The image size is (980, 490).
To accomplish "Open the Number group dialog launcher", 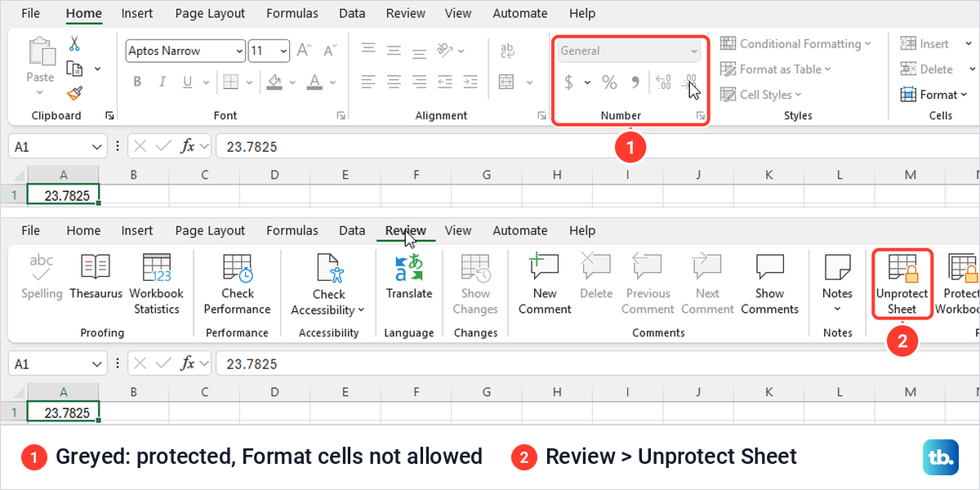I will point(701,117).
